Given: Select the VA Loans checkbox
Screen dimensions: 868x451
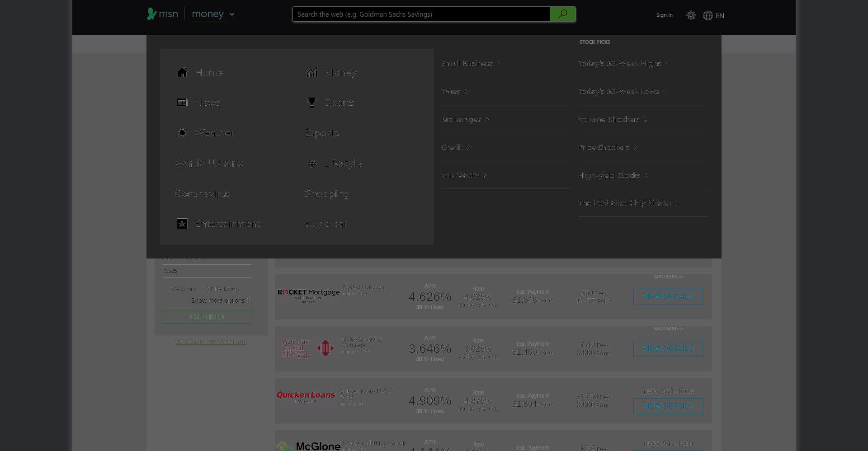Looking at the screenshot, I should coord(168,289).
